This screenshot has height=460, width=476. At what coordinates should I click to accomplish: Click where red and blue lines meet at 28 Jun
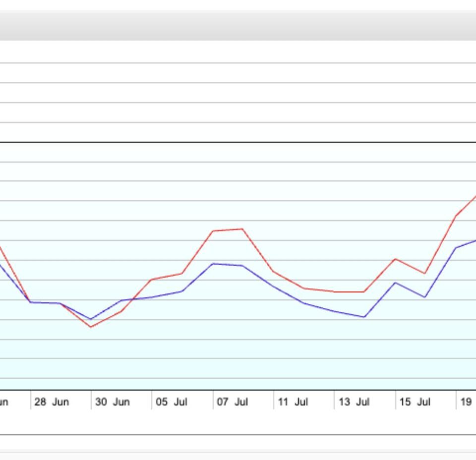31,302
